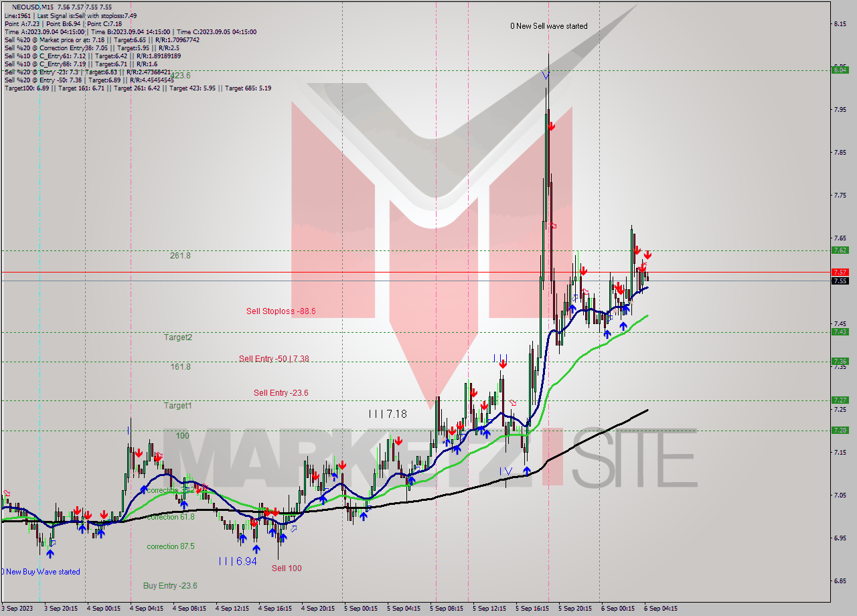Select the green 423.6 Fibonacci label

click(x=181, y=76)
